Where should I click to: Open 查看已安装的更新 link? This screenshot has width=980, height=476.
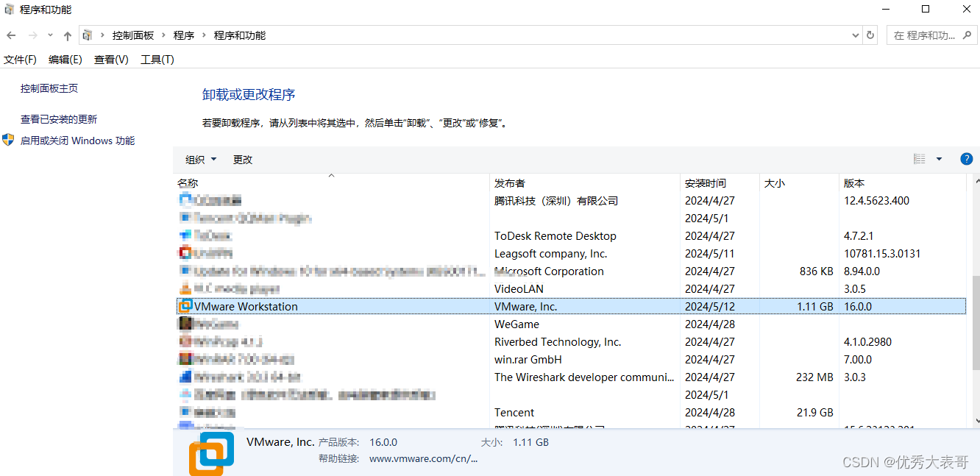59,119
